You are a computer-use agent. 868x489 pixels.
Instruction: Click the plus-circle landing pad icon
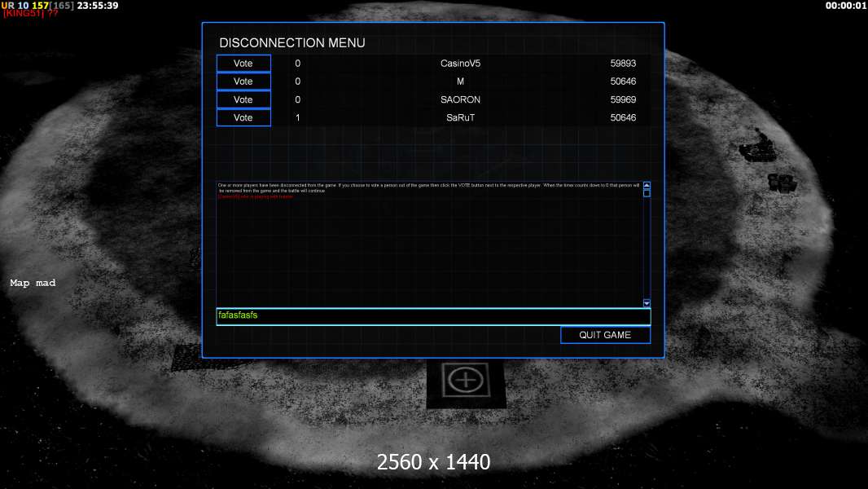click(466, 381)
